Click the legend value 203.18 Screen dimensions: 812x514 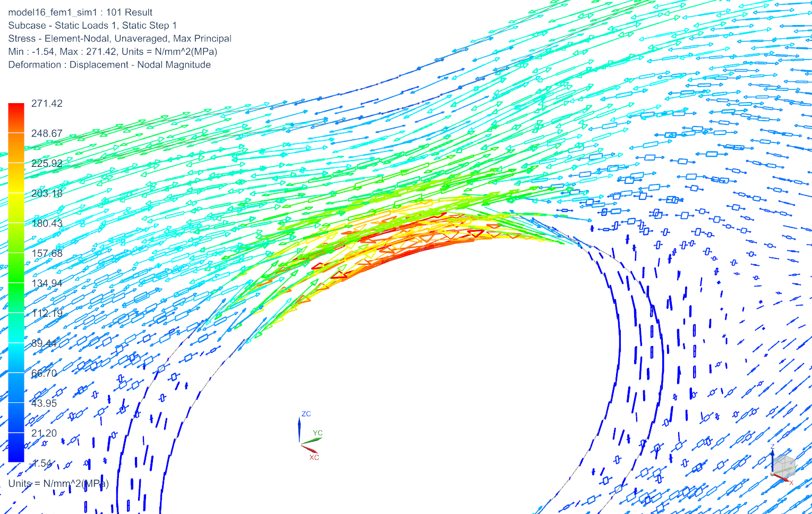tap(47, 193)
